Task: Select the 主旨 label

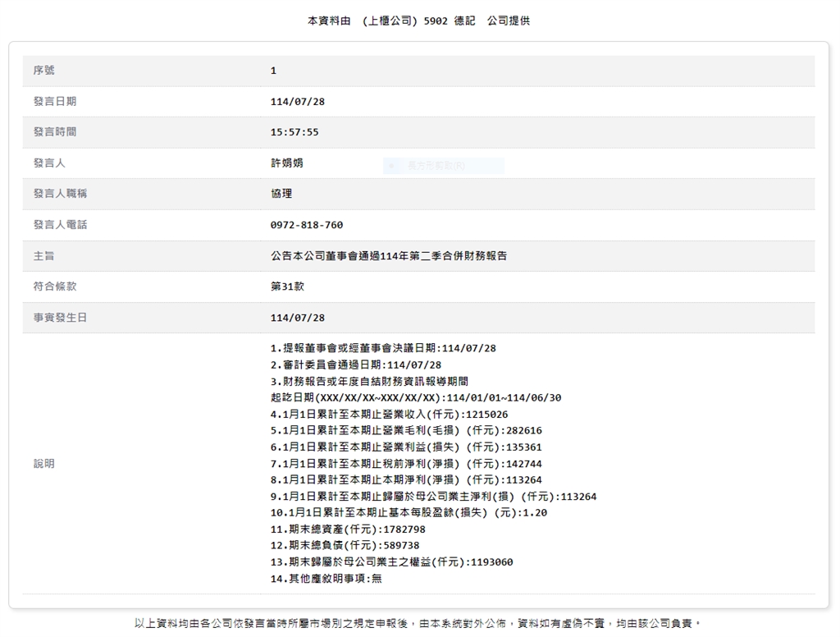Action: (x=44, y=256)
